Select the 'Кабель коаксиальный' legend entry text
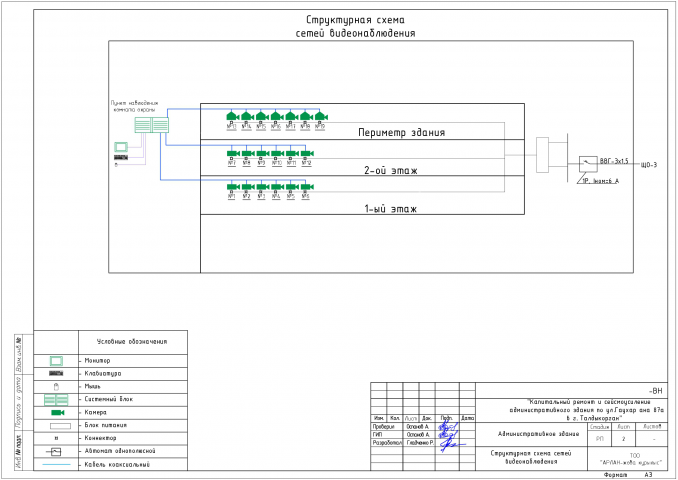This screenshot has height=480, width=678. (117, 464)
